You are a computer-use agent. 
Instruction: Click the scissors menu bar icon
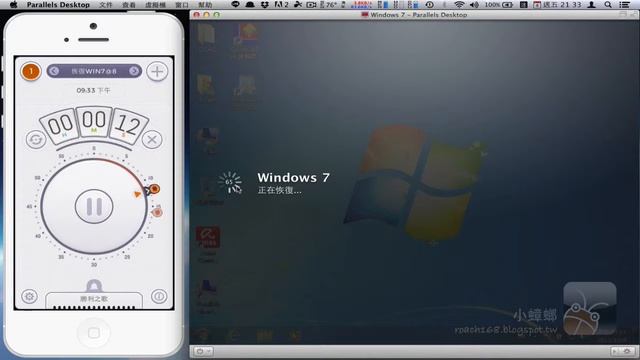pyautogui.click(x=298, y=4)
